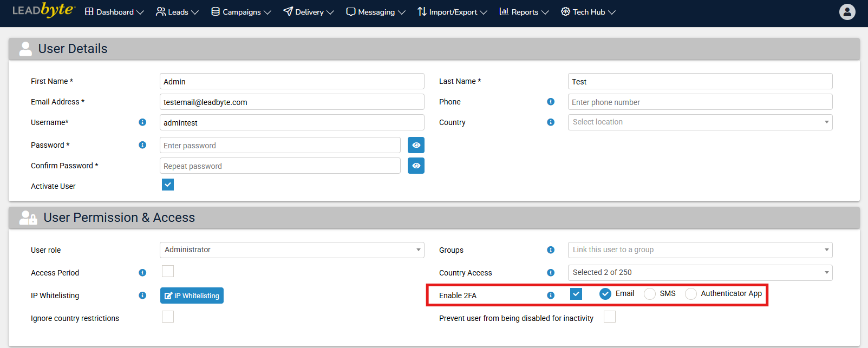Screen dimensions: 868x348
Task: Select the Authenticator App radio option
Action: (x=691, y=294)
